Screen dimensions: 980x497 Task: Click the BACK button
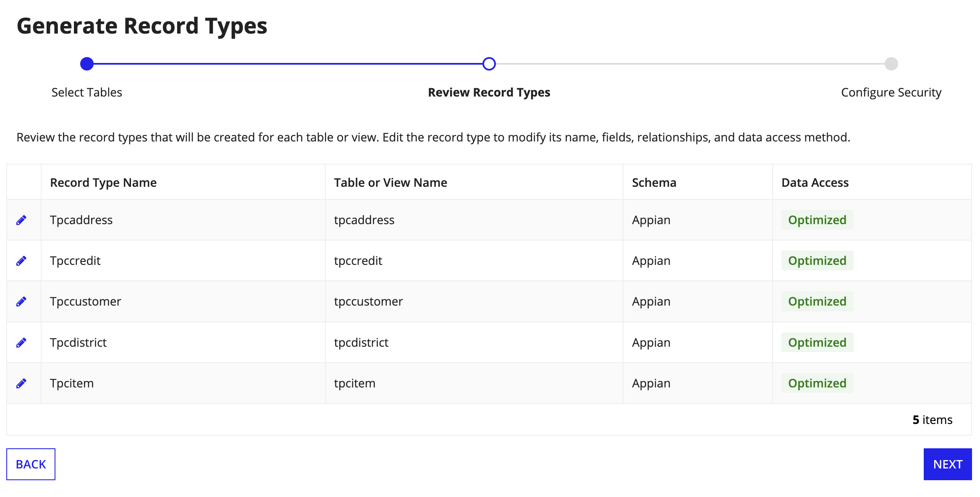tap(31, 464)
